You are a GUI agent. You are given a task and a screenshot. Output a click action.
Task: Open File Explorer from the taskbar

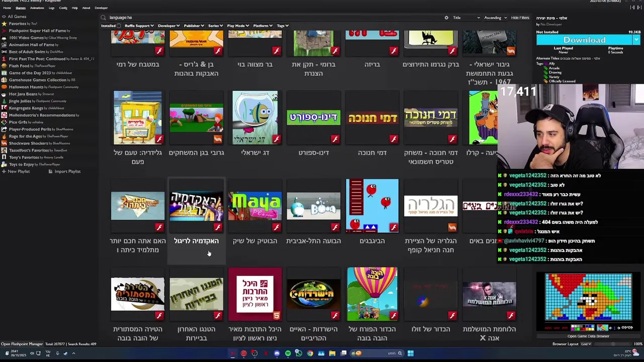click(x=332, y=353)
